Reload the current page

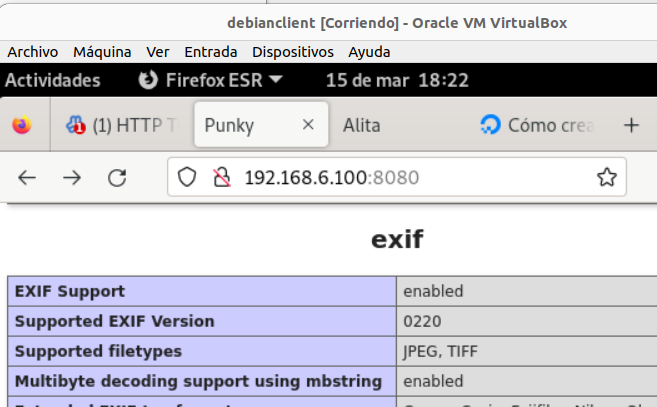[x=117, y=178]
